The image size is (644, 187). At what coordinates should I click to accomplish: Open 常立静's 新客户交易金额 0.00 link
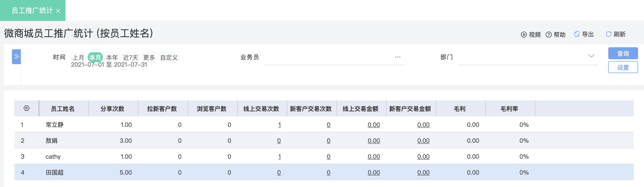click(x=423, y=125)
